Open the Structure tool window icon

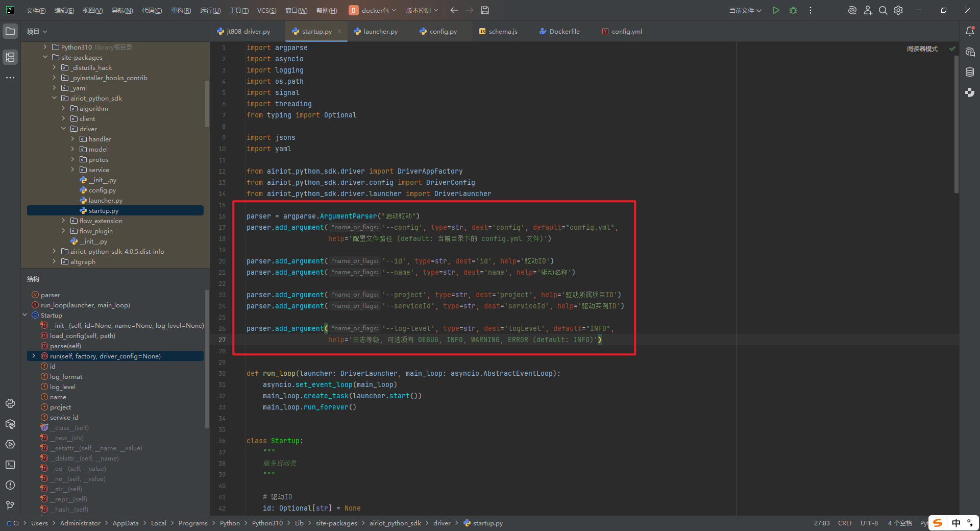pyautogui.click(x=10, y=57)
